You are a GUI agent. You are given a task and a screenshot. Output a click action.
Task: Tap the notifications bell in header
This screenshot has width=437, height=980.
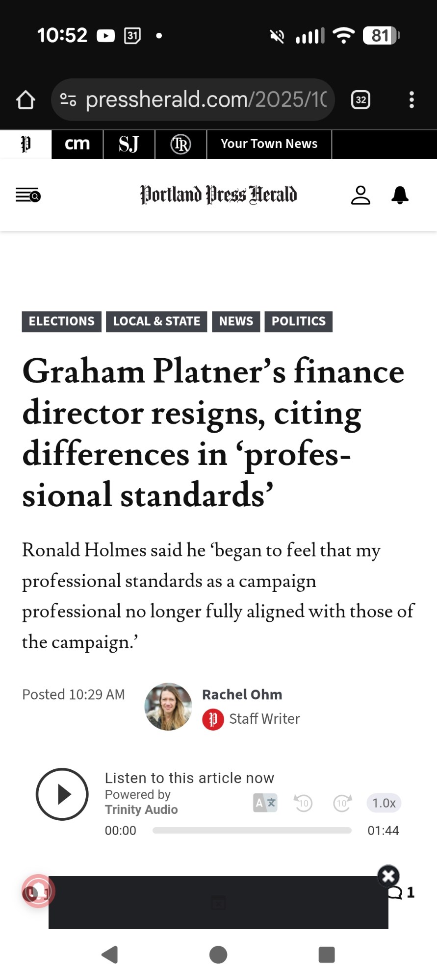[x=400, y=195]
